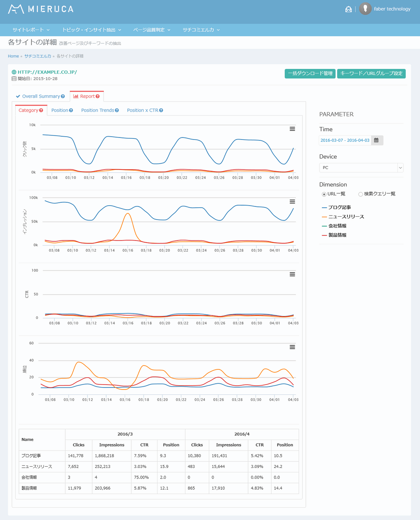The image size is (420, 520).
Task: Click the calendar icon beside date range
Action: (x=377, y=140)
